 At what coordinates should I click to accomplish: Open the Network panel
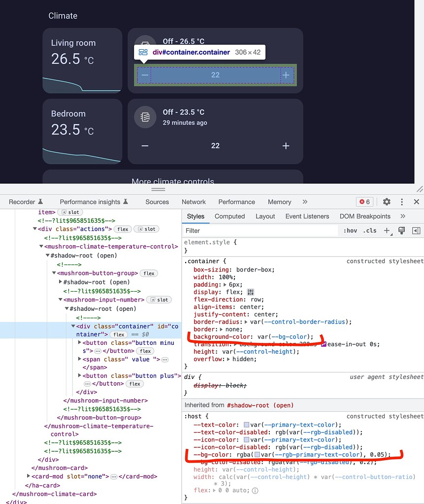(x=194, y=202)
